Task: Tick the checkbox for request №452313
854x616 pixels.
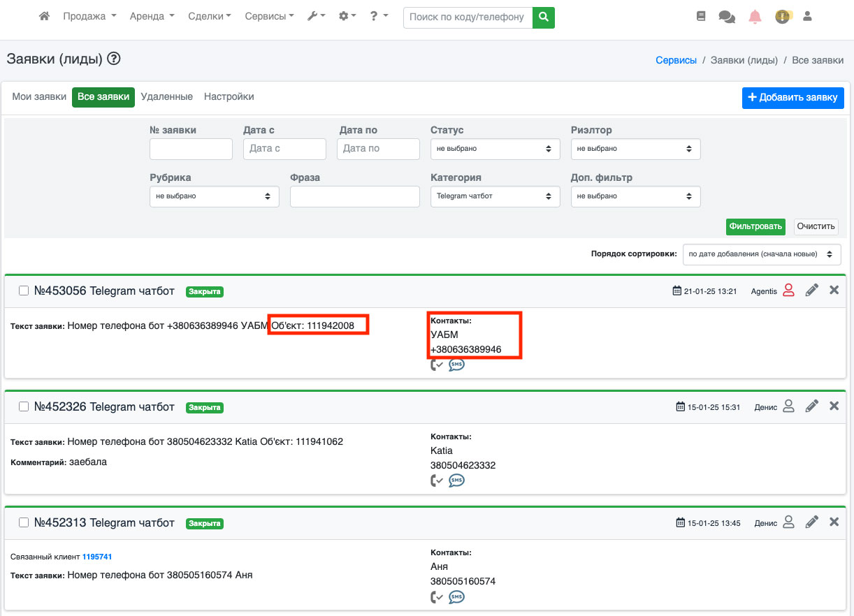Action: click(24, 523)
